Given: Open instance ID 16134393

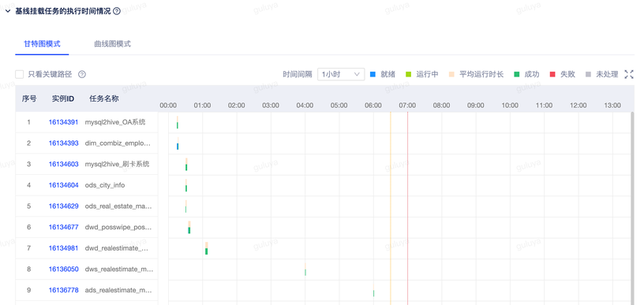Looking at the screenshot, I should pos(63,143).
